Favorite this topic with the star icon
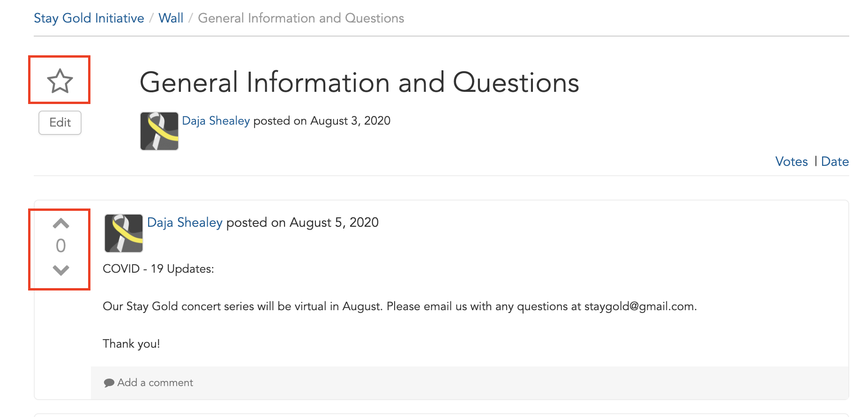868x417 pixels. pos(60,81)
